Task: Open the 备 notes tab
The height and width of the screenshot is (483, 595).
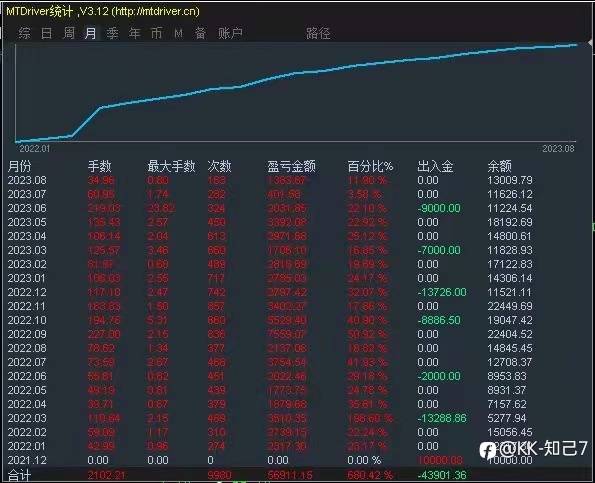Action: 200,33
